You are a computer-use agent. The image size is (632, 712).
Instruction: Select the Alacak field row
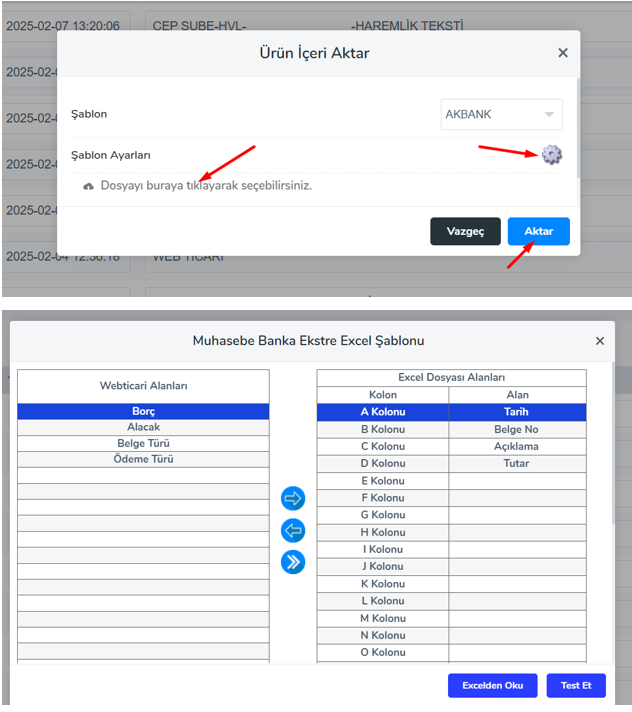(143, 427)
